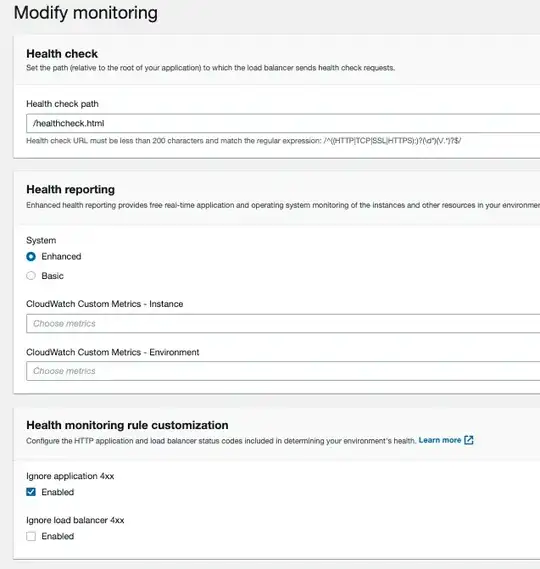
Task: Uncheck the Ignore application 4xx checkbox
Action: (x=31, y=492)
